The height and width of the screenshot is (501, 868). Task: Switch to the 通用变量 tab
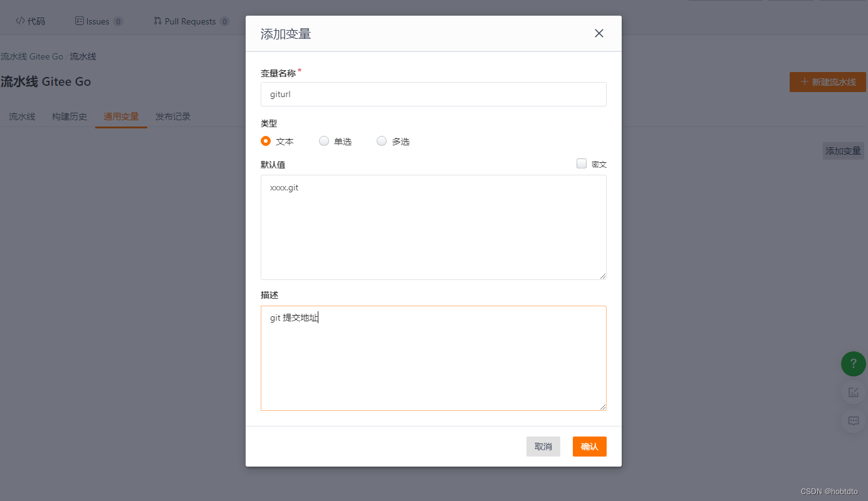121,116
